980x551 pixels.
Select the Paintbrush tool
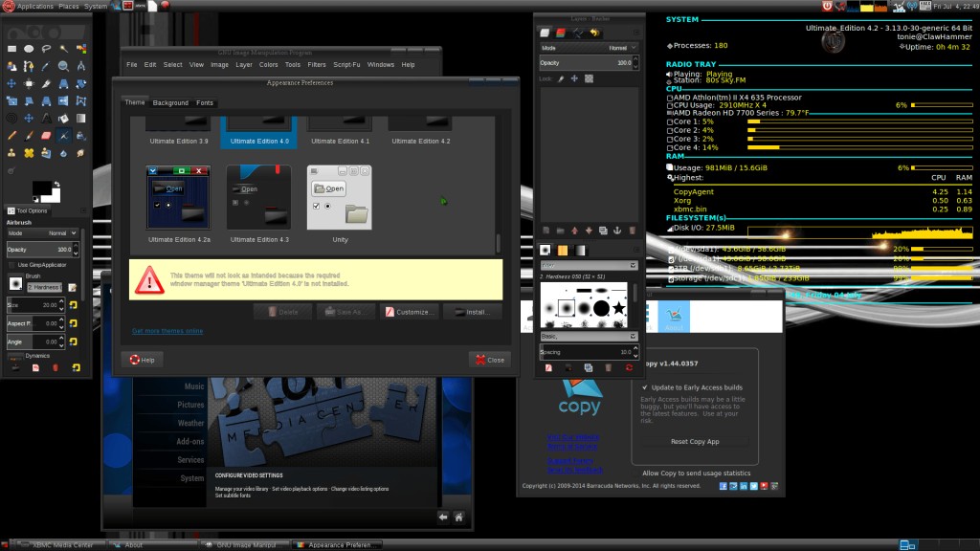[29, 136]
